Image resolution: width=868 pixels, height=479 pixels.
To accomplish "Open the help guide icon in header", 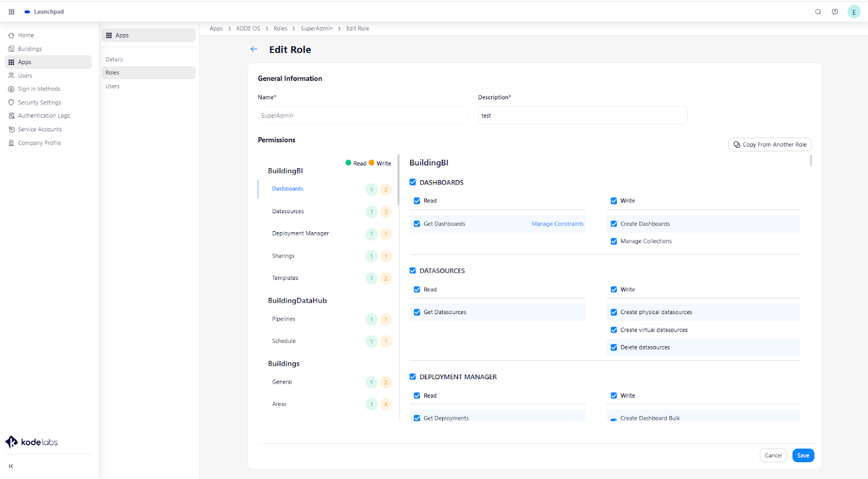I will coord(835,12).
